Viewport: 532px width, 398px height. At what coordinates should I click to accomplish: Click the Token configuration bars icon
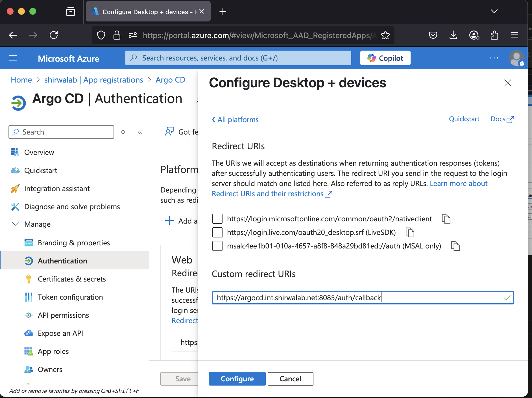pyautogui.click(x=29, y=297)
